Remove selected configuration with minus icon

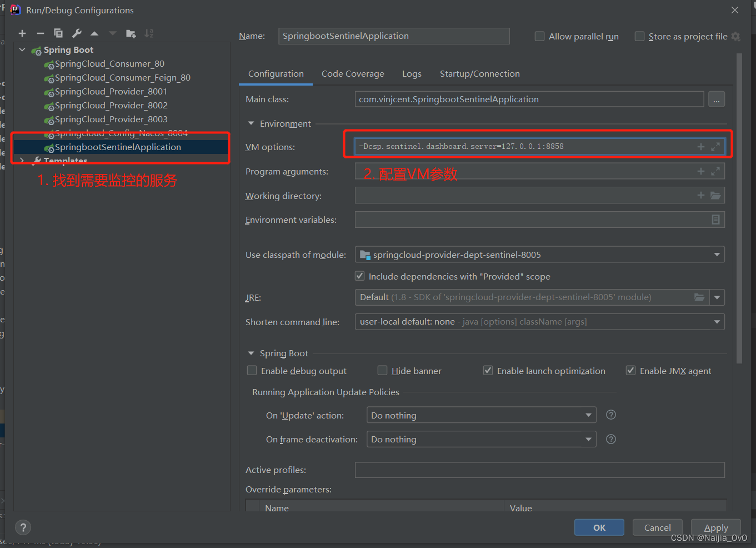click(x=40, y=33)
